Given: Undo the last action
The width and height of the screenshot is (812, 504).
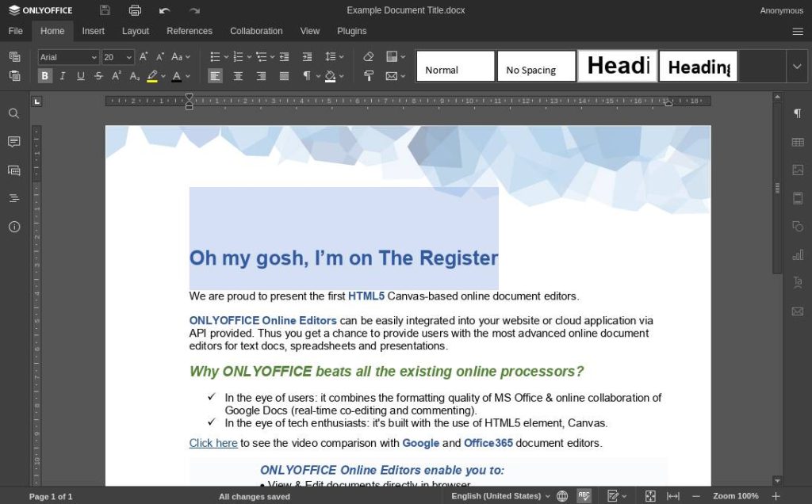Looking at the screenshot, I should tap(165, 10).
